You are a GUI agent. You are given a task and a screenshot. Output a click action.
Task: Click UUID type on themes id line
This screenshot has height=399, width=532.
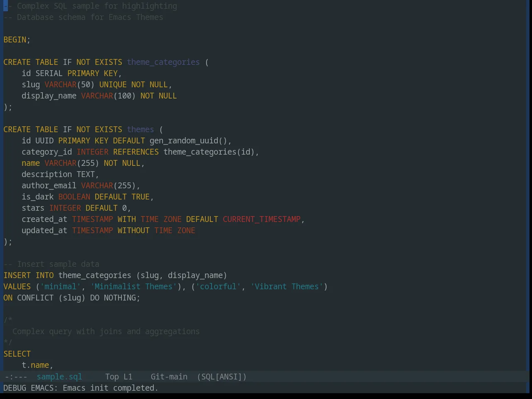coord(44,141)
